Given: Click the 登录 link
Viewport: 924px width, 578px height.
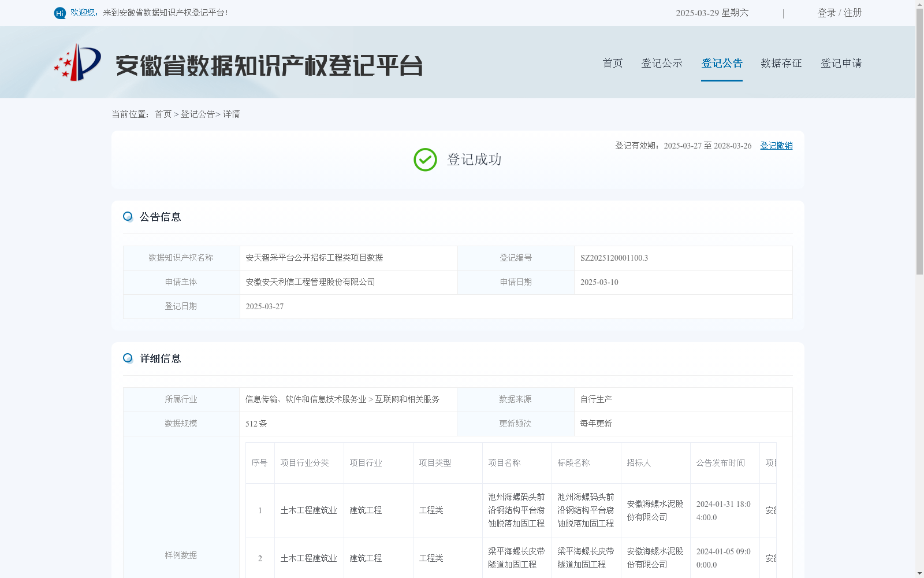Looking at the screenshot, I should [826, 13].
